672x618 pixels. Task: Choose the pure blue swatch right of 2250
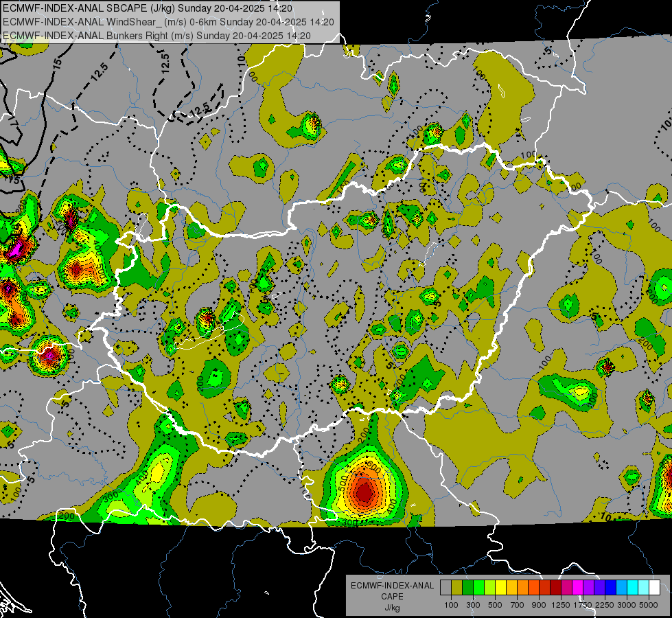611,587
